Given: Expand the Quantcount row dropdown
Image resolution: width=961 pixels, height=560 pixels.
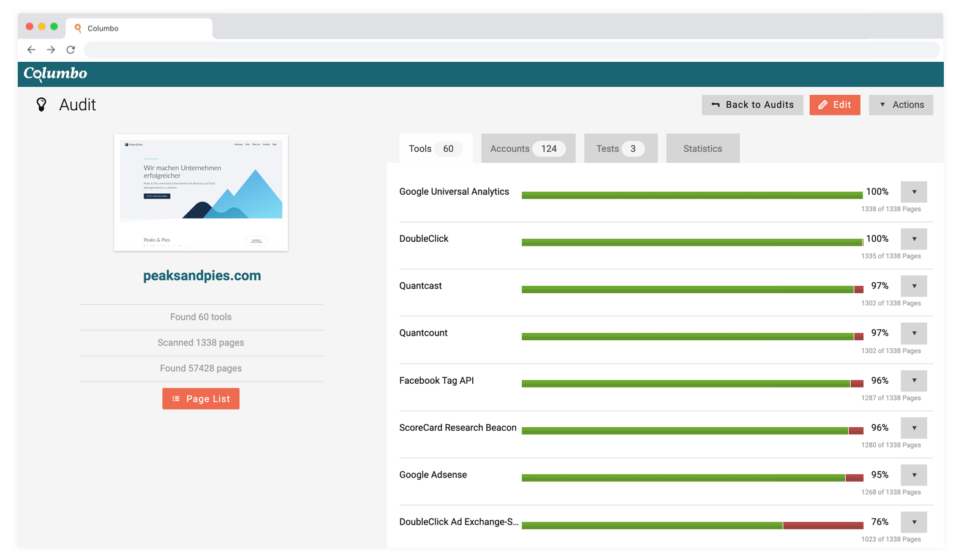Looking at the screenshot, I should pos(914,333).
